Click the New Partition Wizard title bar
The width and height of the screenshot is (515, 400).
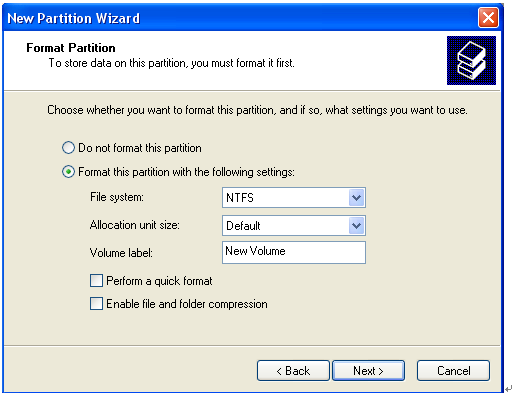240,18
